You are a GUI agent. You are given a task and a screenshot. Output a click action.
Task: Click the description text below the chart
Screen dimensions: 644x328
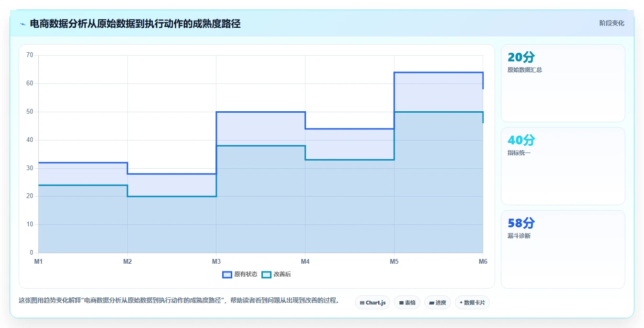tap(180, 301)
